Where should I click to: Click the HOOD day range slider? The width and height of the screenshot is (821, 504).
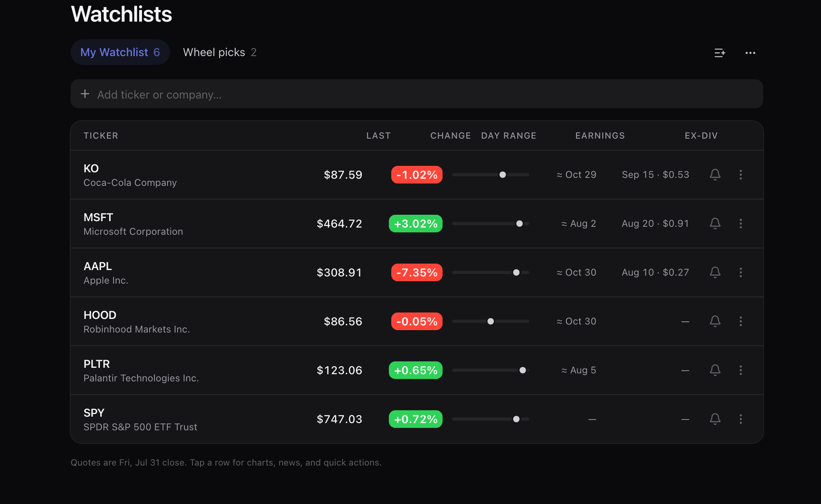click(491, 321)
